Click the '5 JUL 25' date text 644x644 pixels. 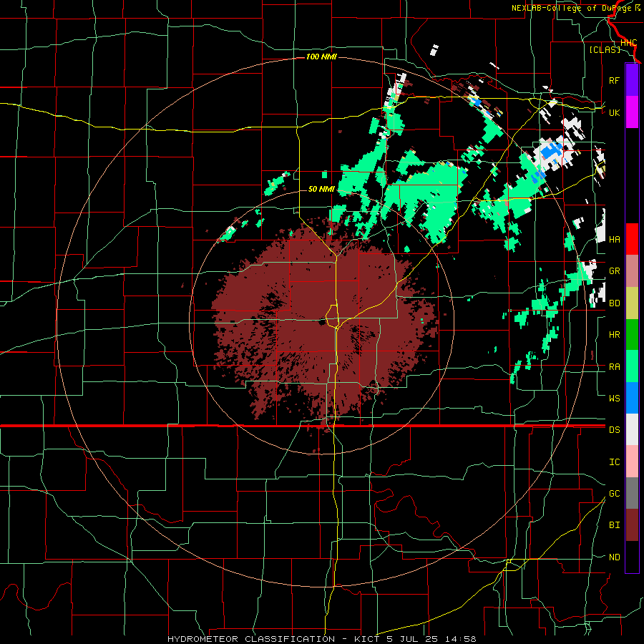(x=414, y=639)
